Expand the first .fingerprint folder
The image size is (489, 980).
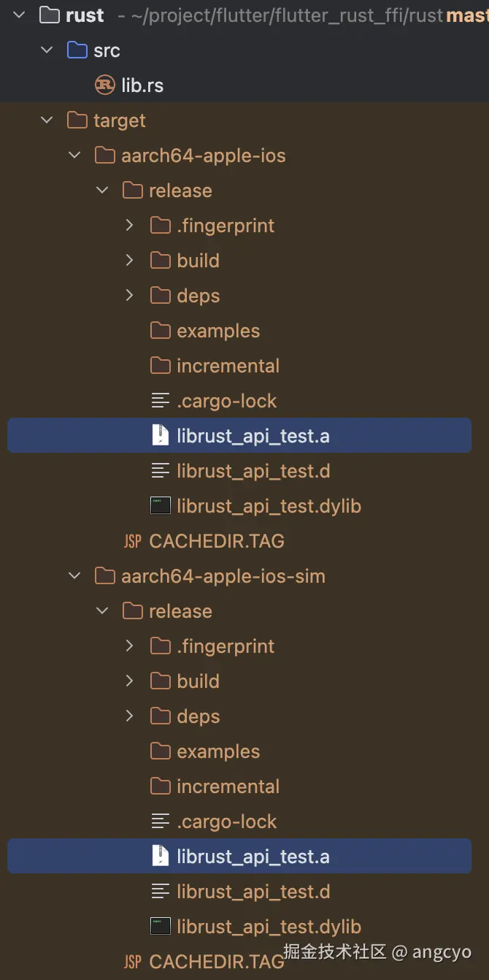[x=130, y=226]
